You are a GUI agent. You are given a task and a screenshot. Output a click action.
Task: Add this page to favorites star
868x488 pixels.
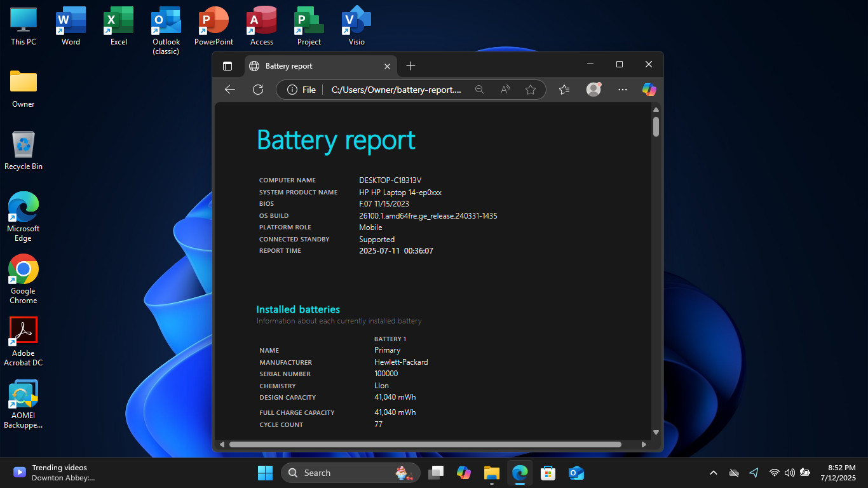(531, 90)
